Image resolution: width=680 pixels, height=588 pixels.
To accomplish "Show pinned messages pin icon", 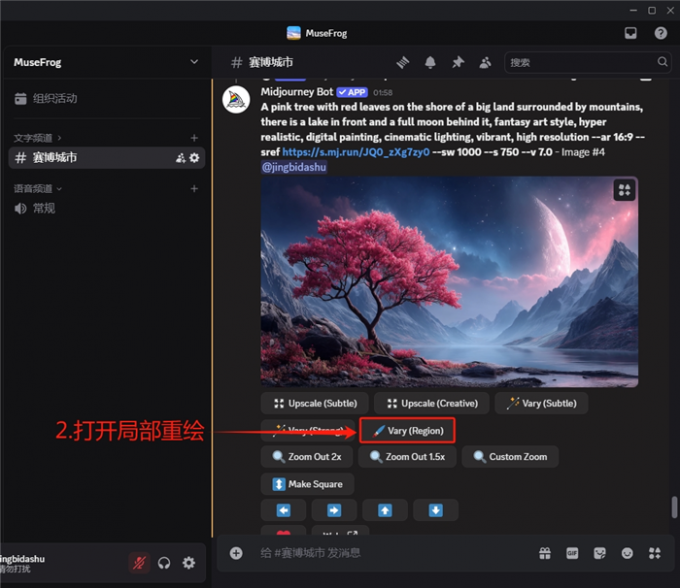I will click(458, 62).
